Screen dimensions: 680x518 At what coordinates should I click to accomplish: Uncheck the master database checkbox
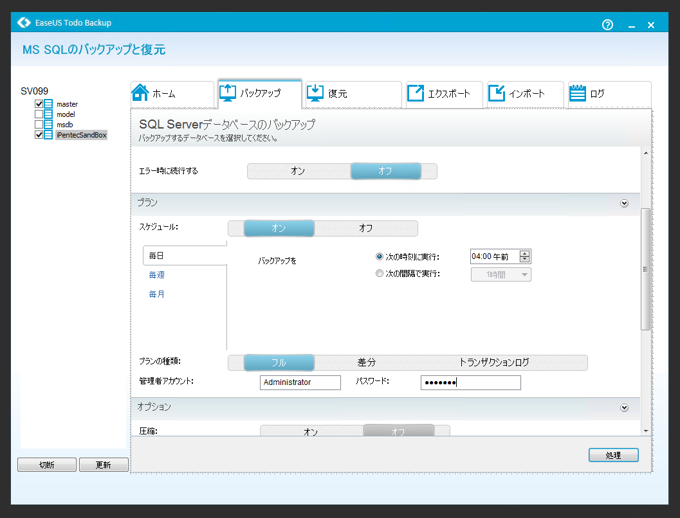tap(39, 104)
